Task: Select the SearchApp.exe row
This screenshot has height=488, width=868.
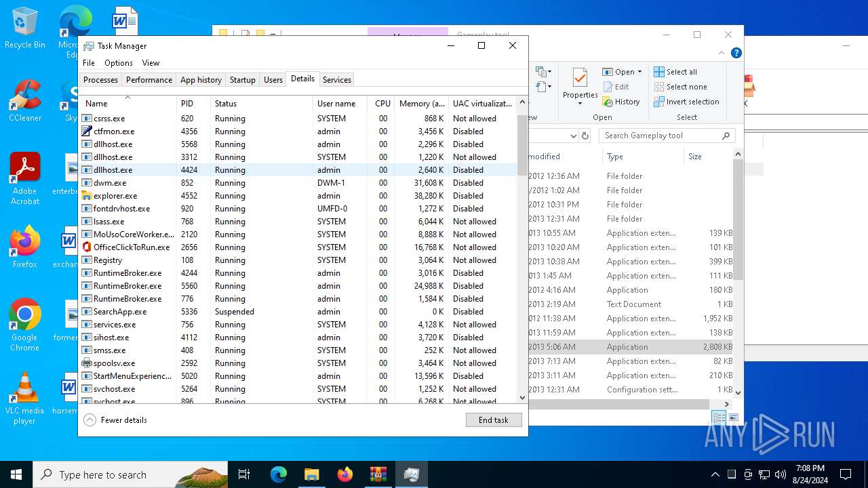Action: click(x=298, y=312)
